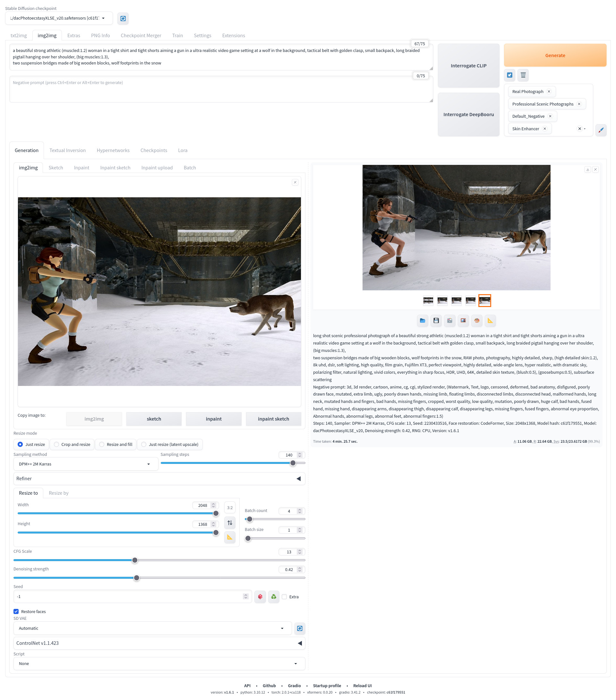Copy image to inpaint

click(214, 419)
